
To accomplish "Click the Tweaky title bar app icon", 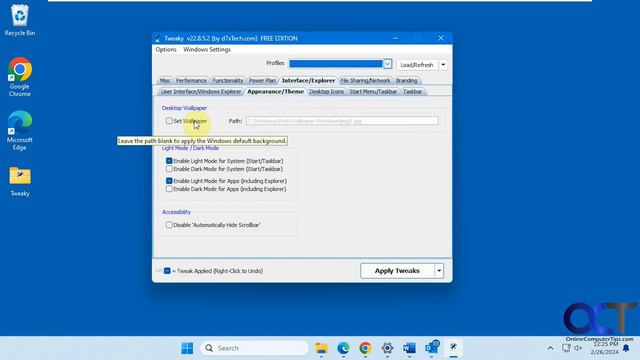I will [x=158, y=38].
